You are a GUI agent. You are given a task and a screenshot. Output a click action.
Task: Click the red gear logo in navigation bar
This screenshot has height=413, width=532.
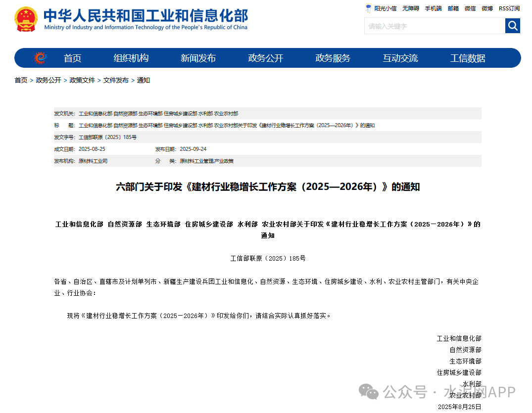tap(40, 58)
